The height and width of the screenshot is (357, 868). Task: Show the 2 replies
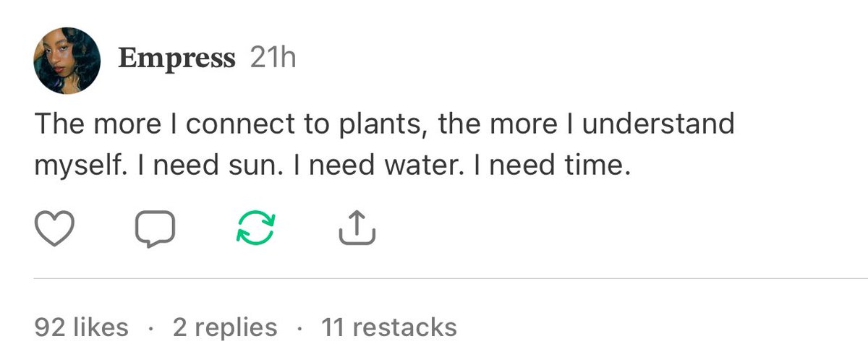pos(225,327)
